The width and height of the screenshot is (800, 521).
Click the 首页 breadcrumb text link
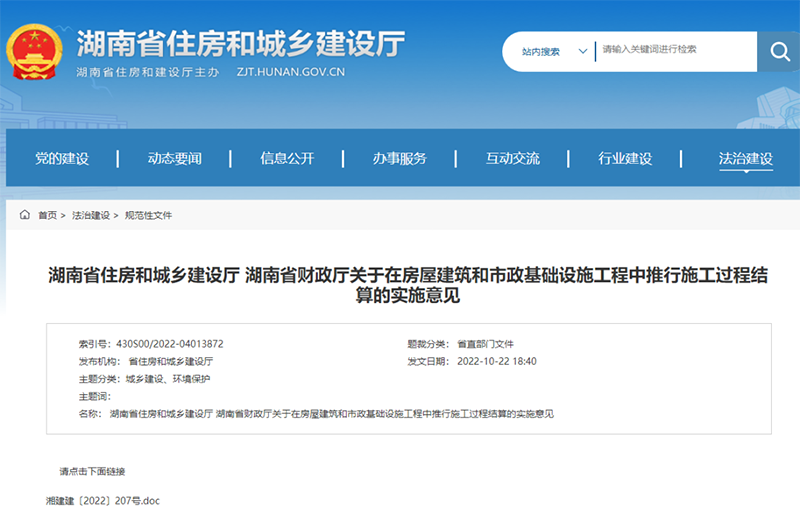[47, 215]
